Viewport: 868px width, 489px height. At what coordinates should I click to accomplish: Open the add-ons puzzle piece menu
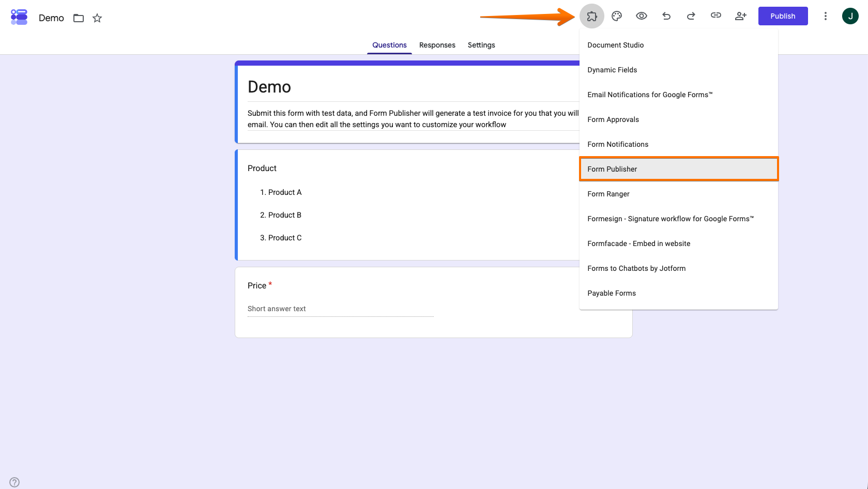click(x=592, y=16)
